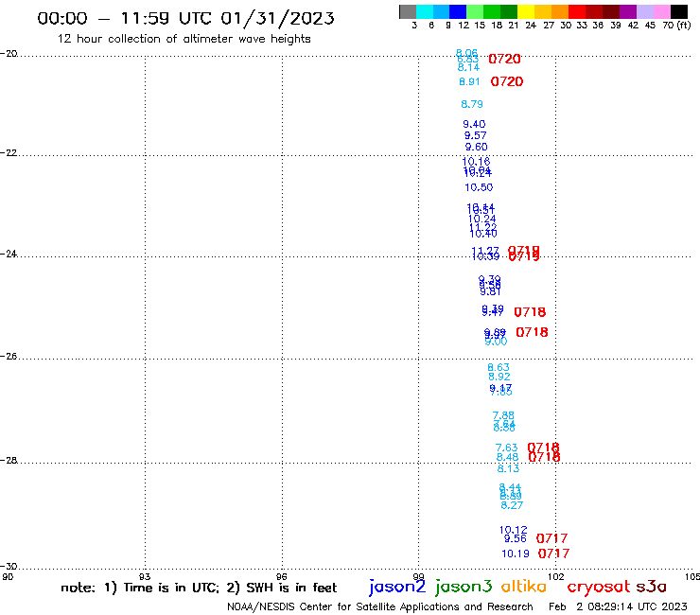
Task: Click wave height value '9.56'
Action: click(516, 538)
